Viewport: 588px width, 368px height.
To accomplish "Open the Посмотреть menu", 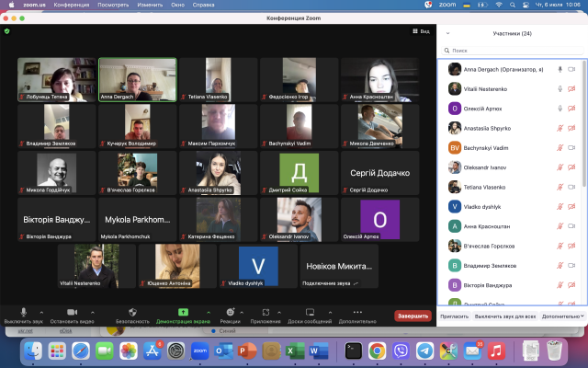I will click(x=113, y=5).
